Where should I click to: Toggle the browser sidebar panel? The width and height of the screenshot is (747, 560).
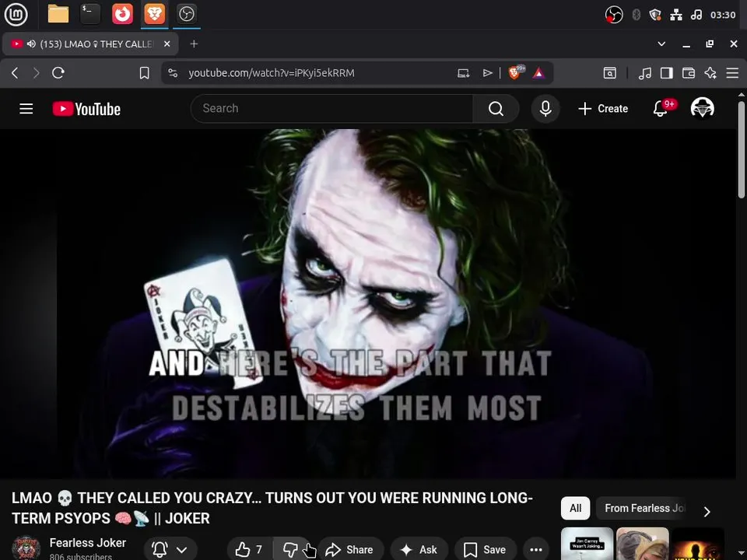click(x=667, y=73)
